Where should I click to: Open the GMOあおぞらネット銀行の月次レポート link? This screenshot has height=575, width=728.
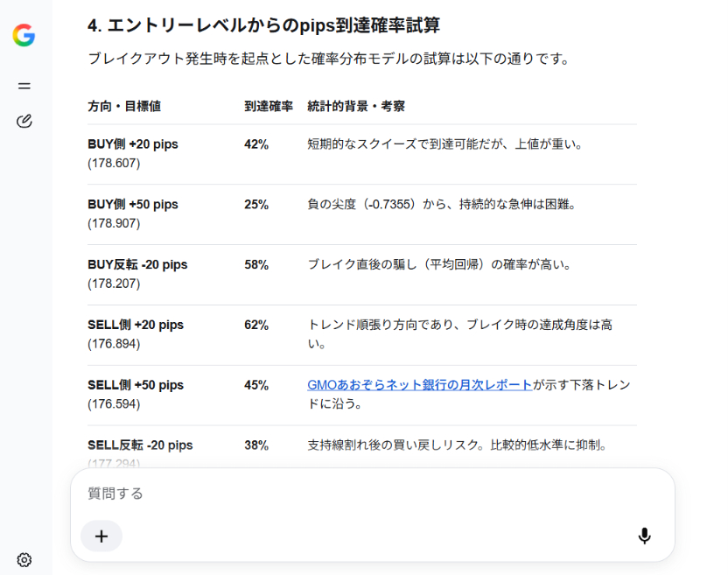419,384
